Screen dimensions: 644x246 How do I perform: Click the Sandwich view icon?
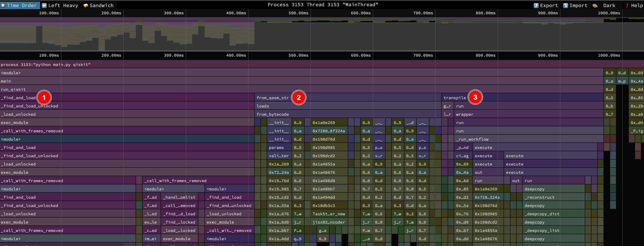86,5
